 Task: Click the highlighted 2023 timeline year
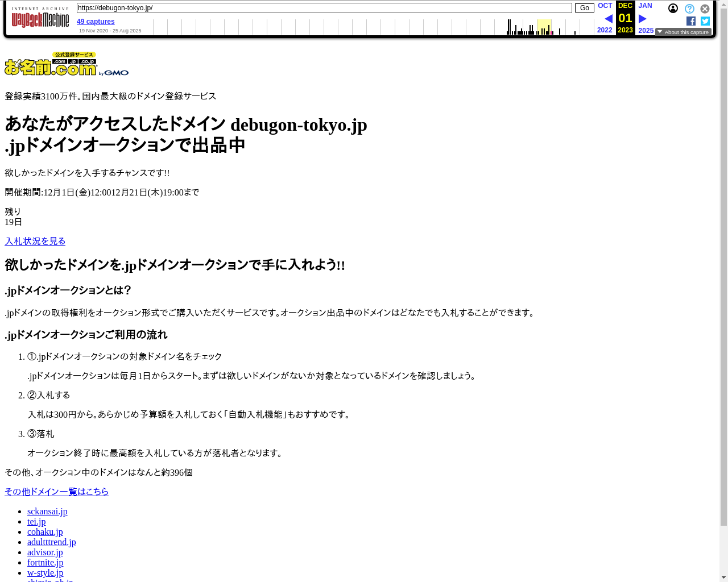click(x=544, y=27)
